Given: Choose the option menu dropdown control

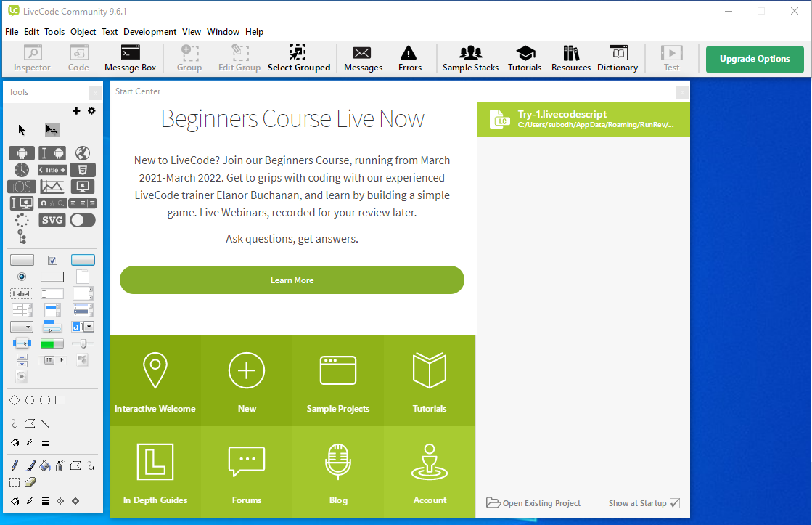Looking at the screenshot, I should click(x=22, y=327).
